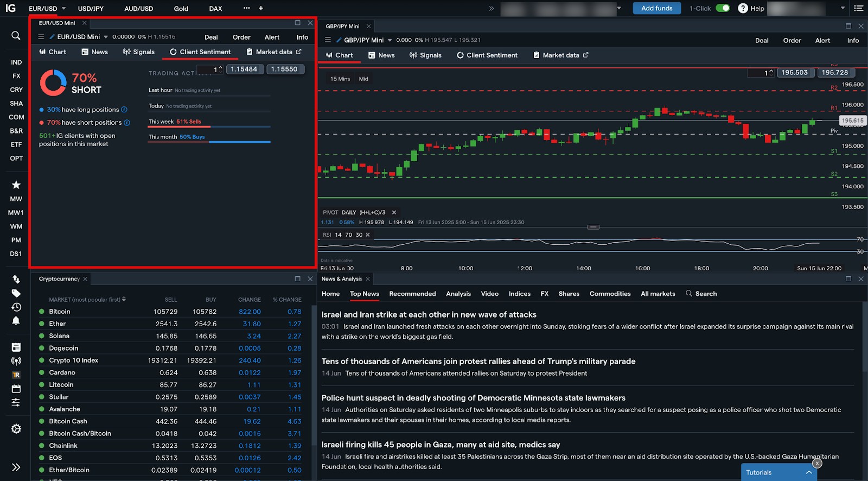Dismiss the Tutorials widget with its X
Image resolution: width=868 pixels, height=481 pixels.
pyautogui.click(x=817, y=463)
